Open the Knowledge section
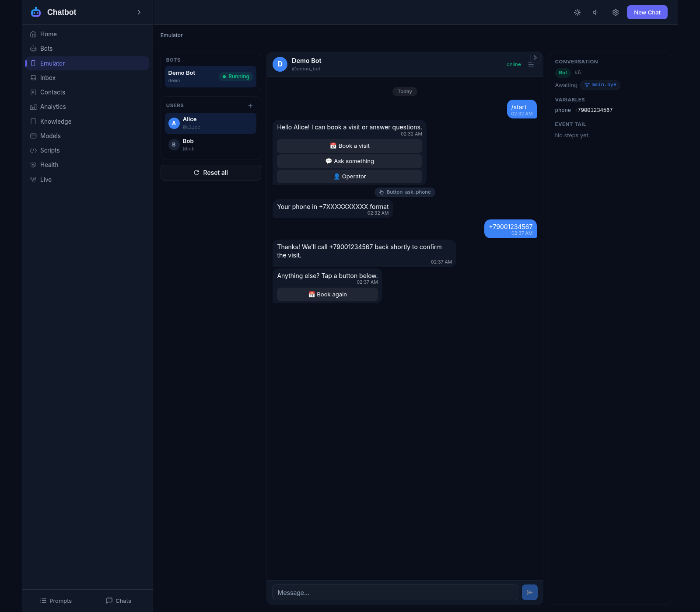700x612 pixels. 87,122
